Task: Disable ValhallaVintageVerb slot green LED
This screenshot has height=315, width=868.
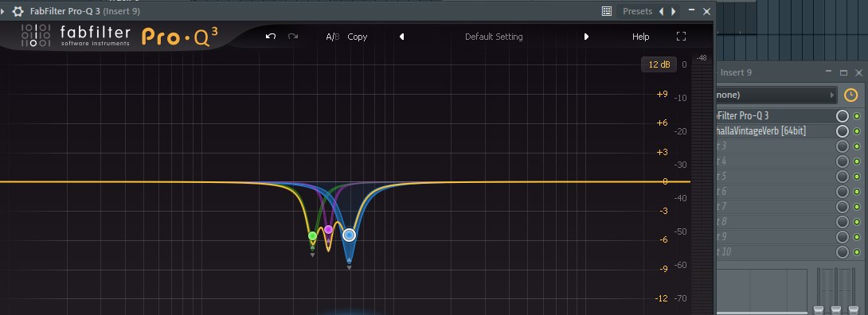Action: click(857, 131)
